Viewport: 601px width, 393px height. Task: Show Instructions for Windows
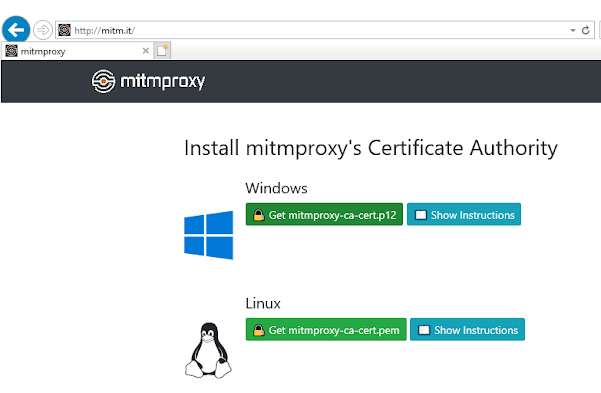(x=464, y=215)
